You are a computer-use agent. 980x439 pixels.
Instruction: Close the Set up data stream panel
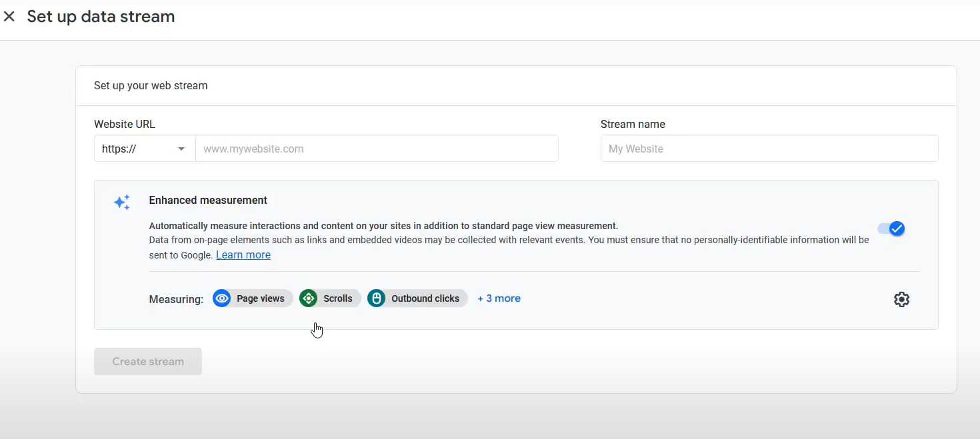(9, 17)
